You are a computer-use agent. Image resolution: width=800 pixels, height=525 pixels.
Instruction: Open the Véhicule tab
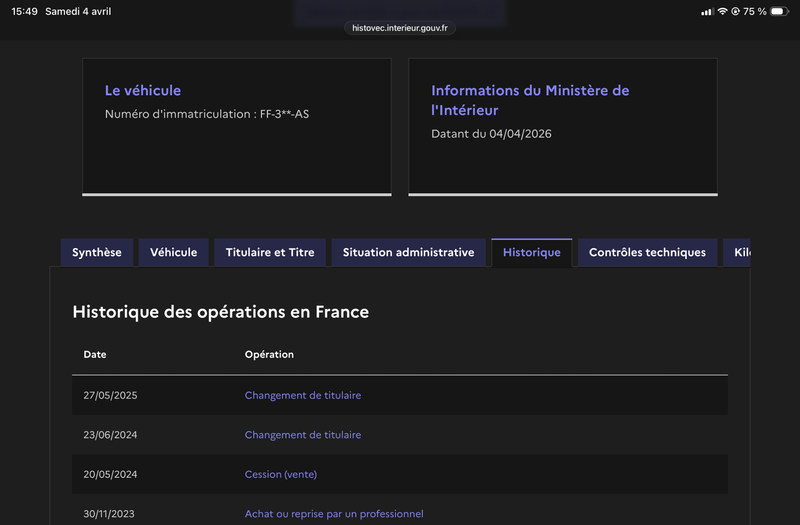174,253
